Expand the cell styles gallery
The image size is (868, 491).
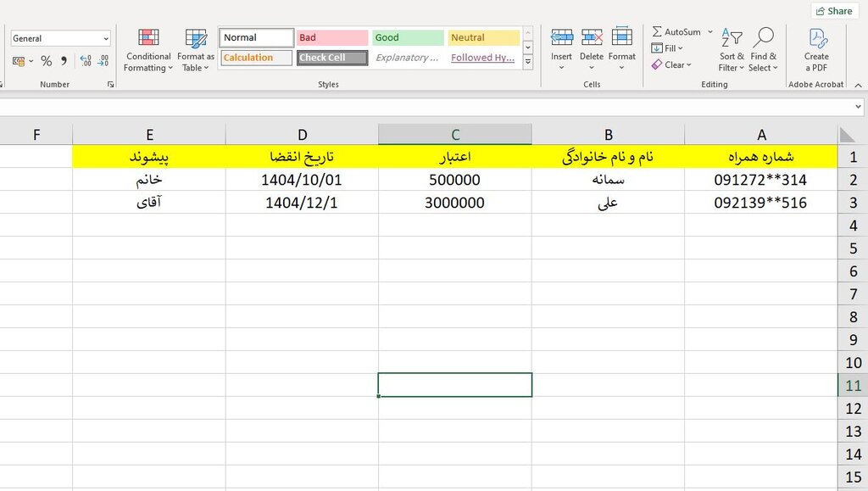click(x=528, y=62)
